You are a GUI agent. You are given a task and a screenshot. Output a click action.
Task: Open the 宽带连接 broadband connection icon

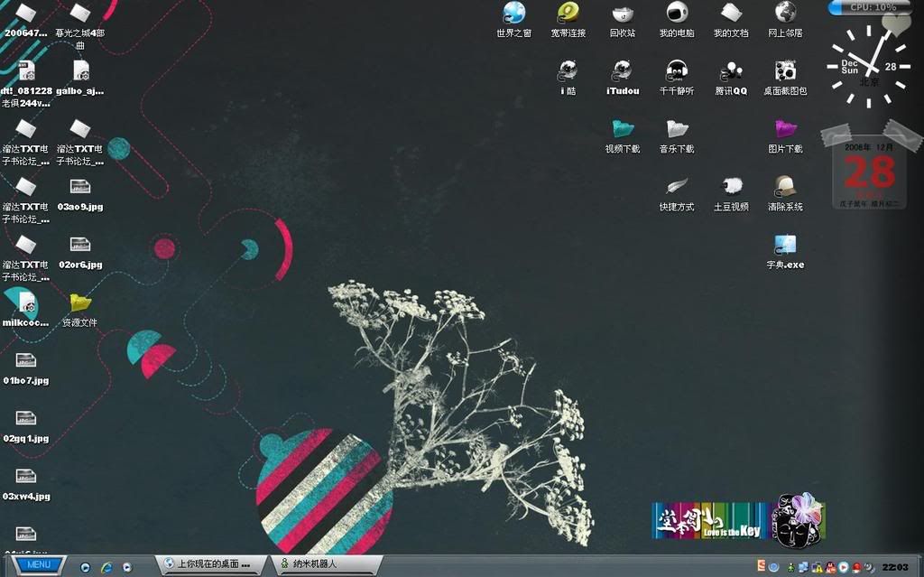pos(568,13)
